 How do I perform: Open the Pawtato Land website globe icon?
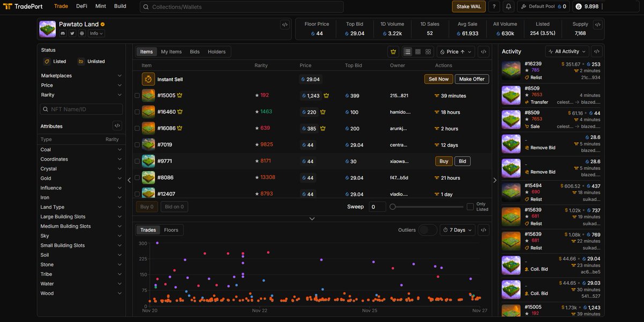click(82, 33)
